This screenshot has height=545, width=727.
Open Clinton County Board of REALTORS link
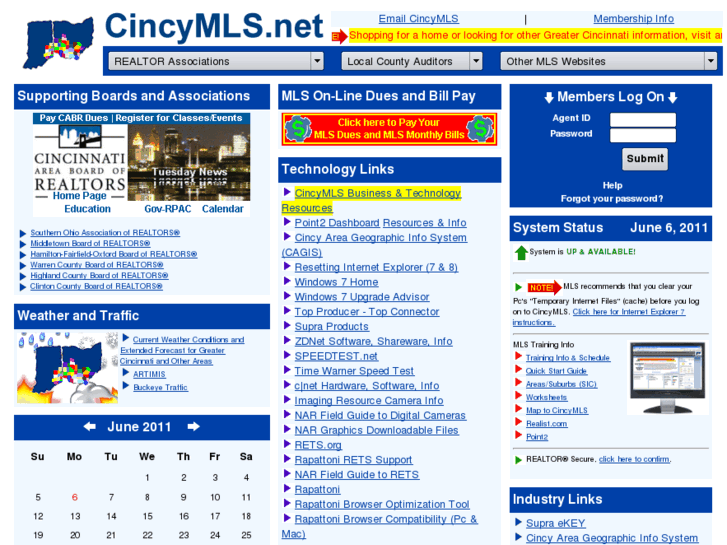pyautogui.click(x=96, y=286)
